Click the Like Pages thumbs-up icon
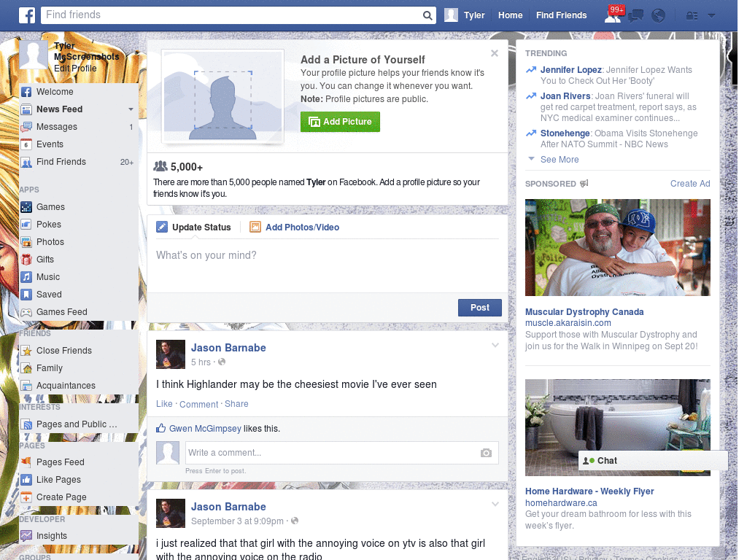 (27, 480)
